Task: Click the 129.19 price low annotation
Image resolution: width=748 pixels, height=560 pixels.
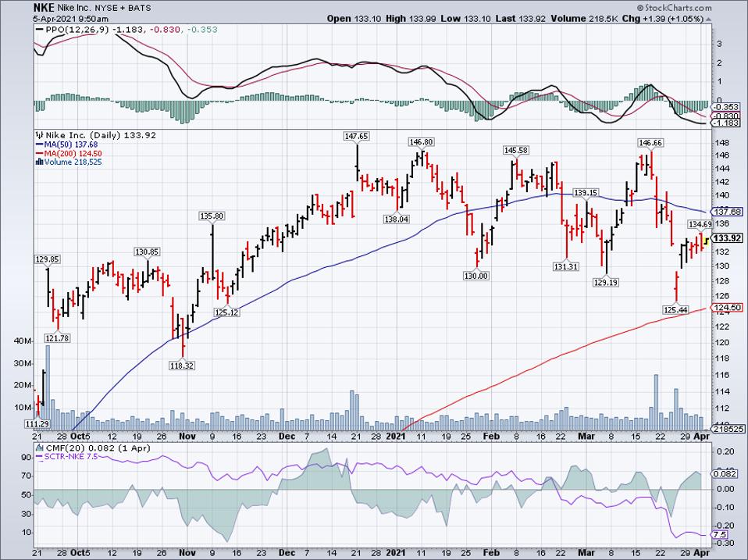Action: [606, 283]
